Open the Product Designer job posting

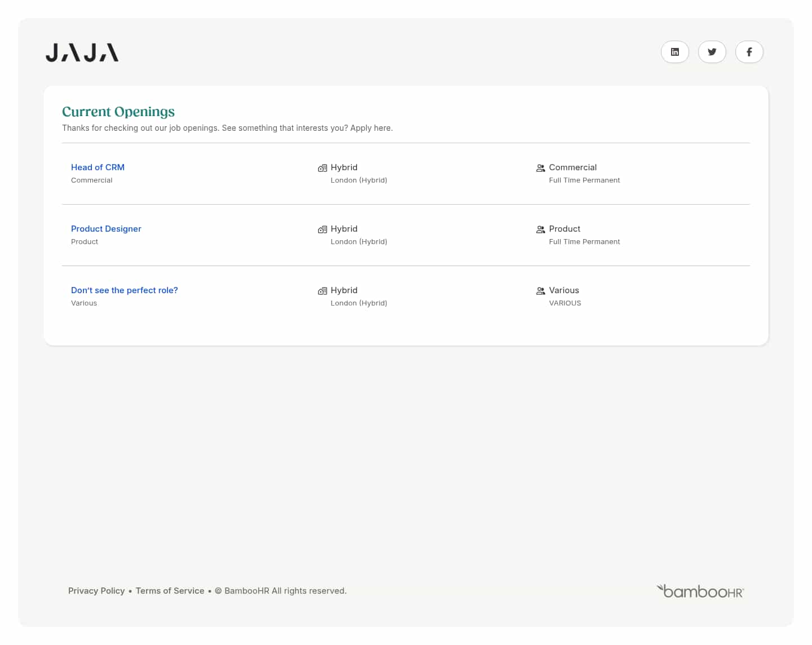[x=106, y=228]
